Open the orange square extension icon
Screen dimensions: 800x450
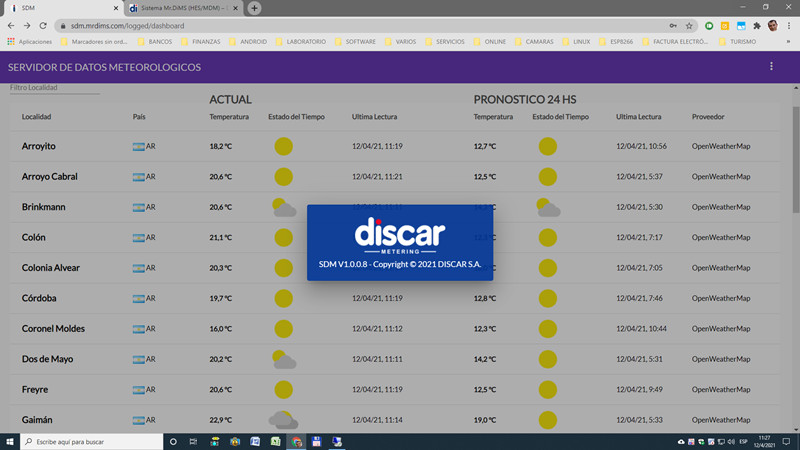725,26
